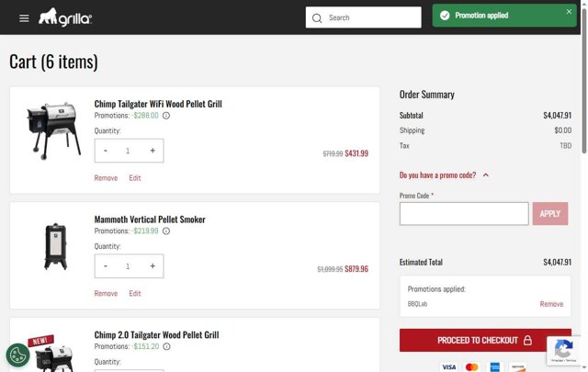Screen dimensions: 588x372
Task: Show promotion info for Chimp 2.0 Tailgater
Action: click(x=166, y=346)
